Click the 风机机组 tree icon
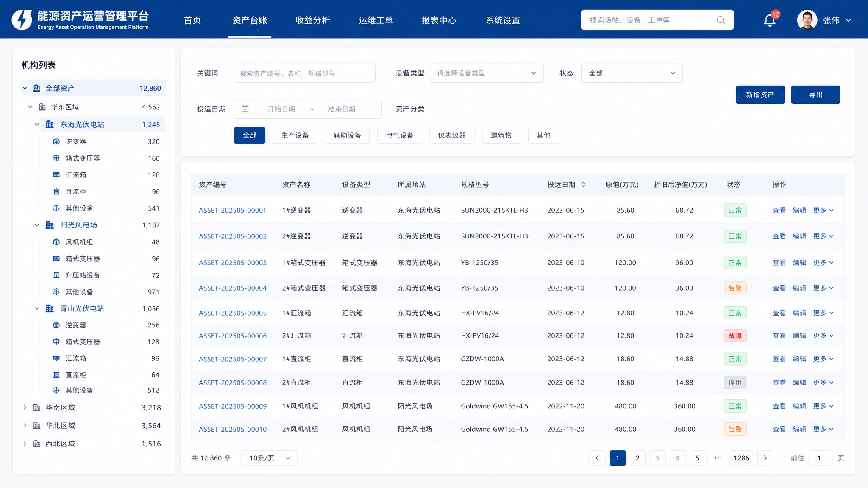Screen dimensions: 868x488 pos(56,242)
